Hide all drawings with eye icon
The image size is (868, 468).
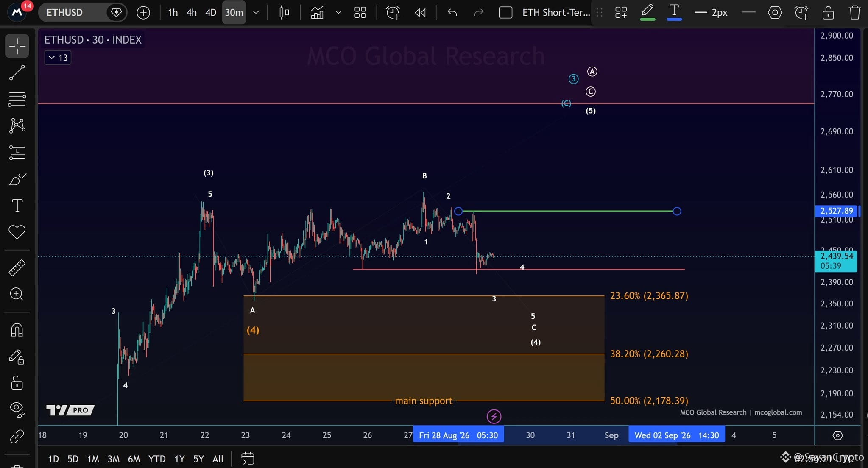(x=17, y=409)
